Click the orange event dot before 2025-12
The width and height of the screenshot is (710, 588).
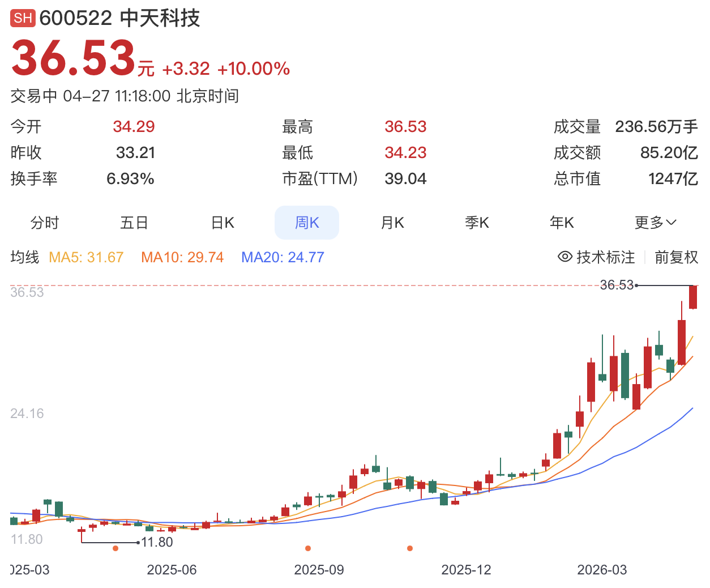point(410,548)
